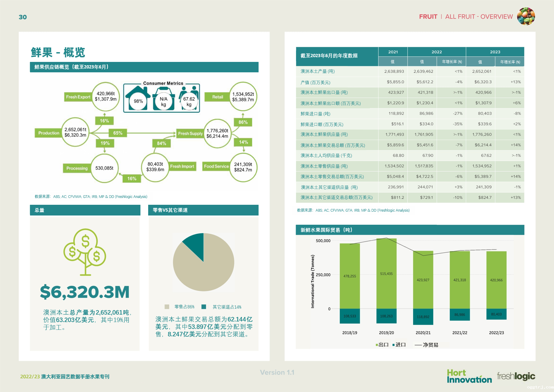554x392 pixels.
Task: Click the $6,320.3M total value text
Action: point(85,292)
